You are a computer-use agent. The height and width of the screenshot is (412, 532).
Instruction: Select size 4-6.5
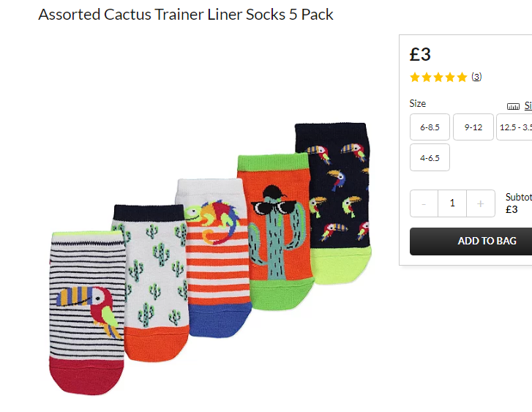tap(430, 157)
